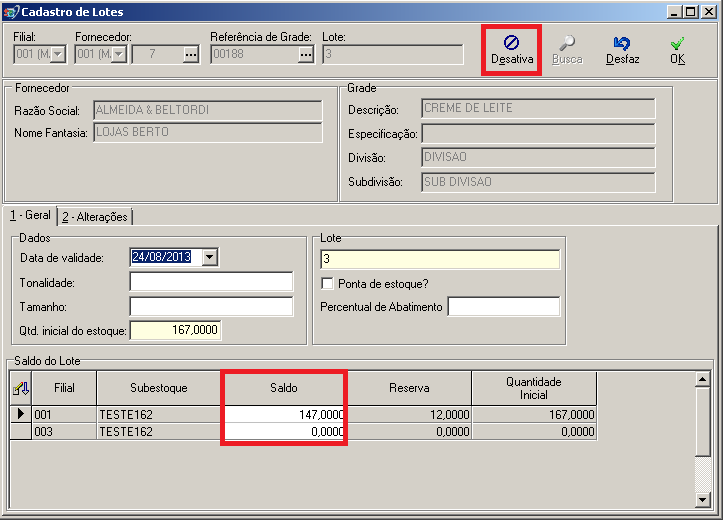
Task: Click the Desfaz undo icon
Action: click(x=622, y=43)
